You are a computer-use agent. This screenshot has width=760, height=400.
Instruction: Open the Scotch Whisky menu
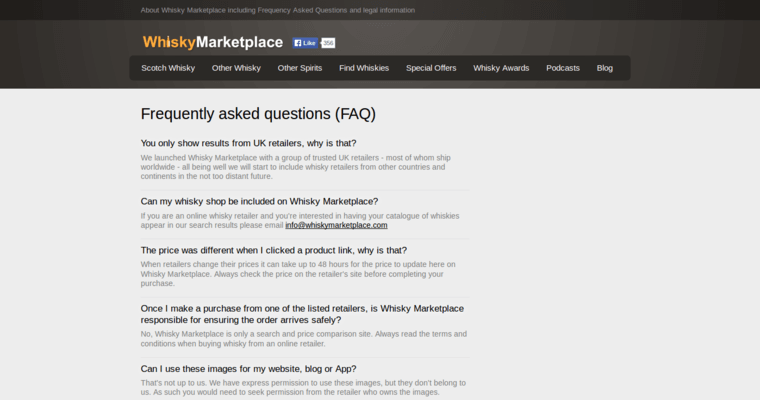pyautogui.click(x=168, y=68)
